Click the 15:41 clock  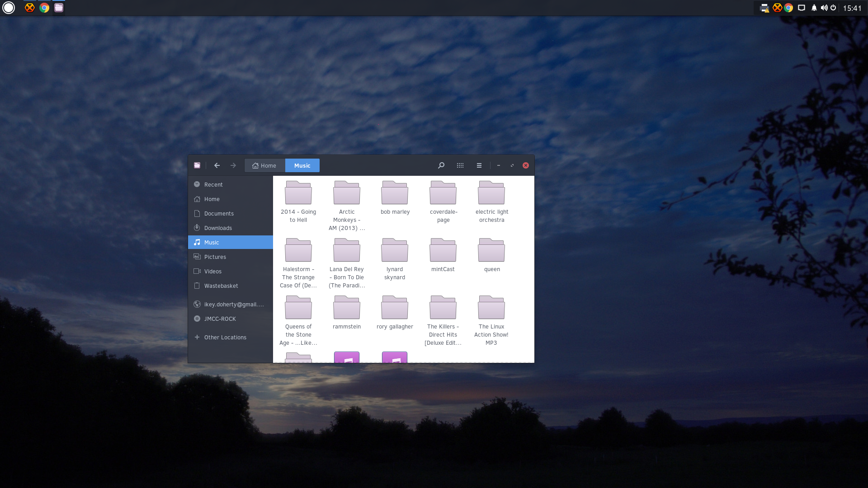click(x=852, y=8)
